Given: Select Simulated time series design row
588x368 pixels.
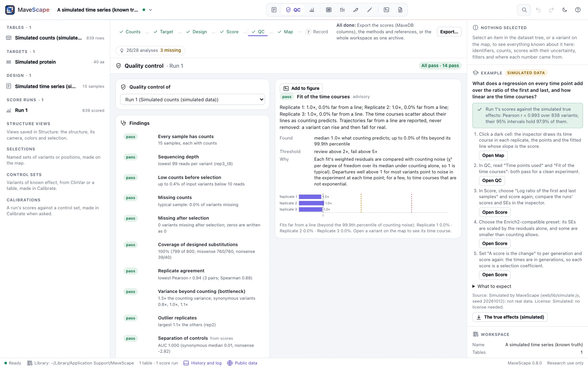Looking at the screenshot, I should tap(55, 86).
